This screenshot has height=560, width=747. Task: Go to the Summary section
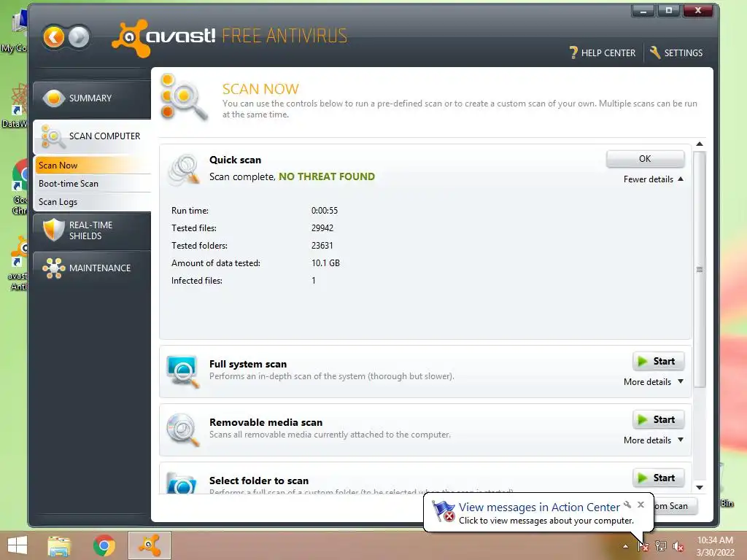pos(92,98)
